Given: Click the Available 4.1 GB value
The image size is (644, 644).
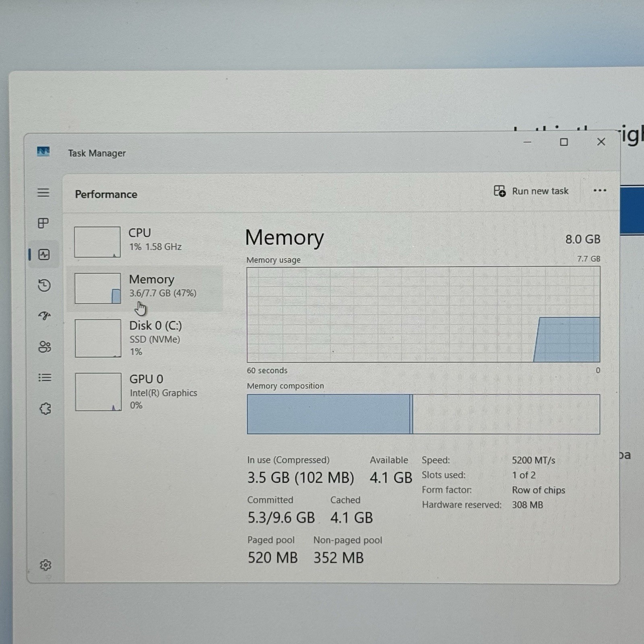Looking at the screenshot, I should [x=391, y=478].
